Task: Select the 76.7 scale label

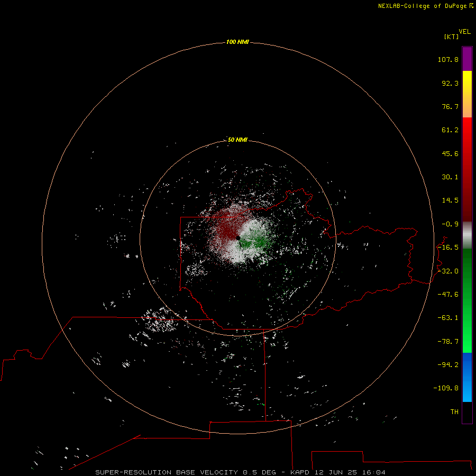Action: [x=450, y=106]
